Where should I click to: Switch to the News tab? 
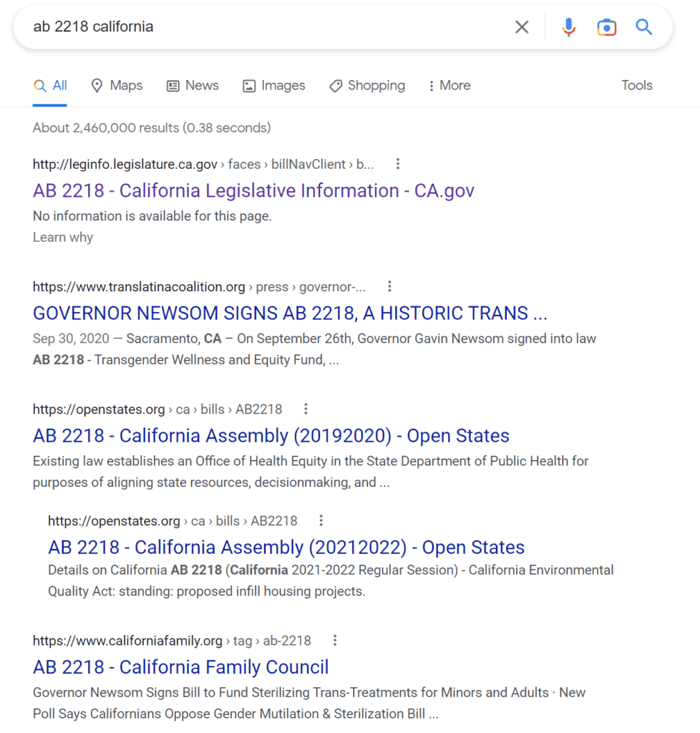[193, 86]
